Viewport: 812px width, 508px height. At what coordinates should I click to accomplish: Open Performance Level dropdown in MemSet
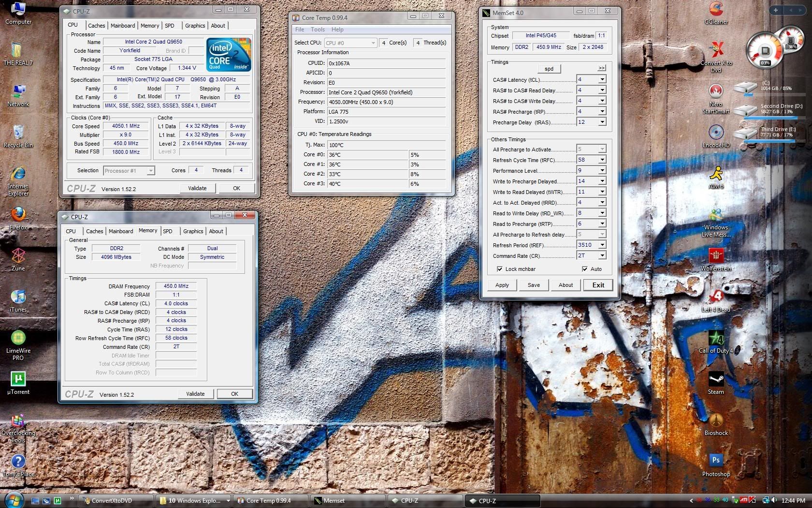click(602, 170)
